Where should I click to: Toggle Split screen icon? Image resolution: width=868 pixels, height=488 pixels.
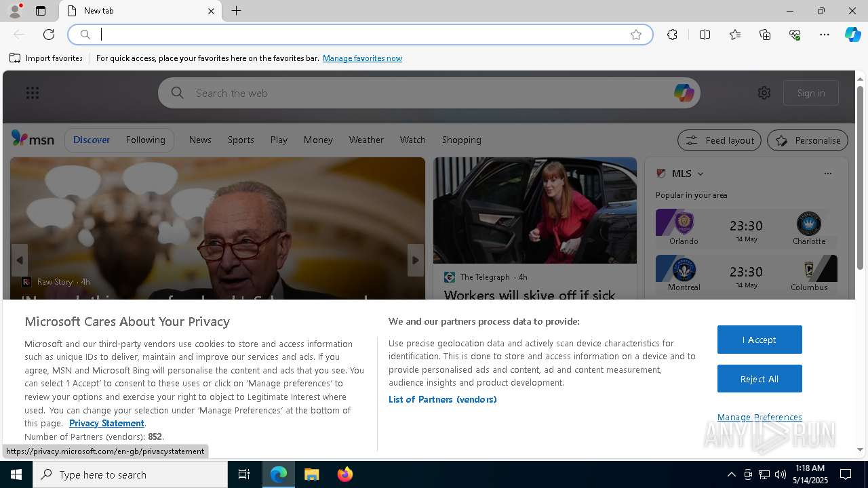[705, 35]
